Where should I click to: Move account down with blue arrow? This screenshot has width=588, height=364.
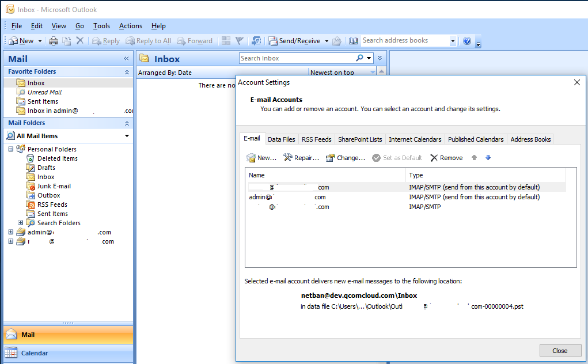488,158
